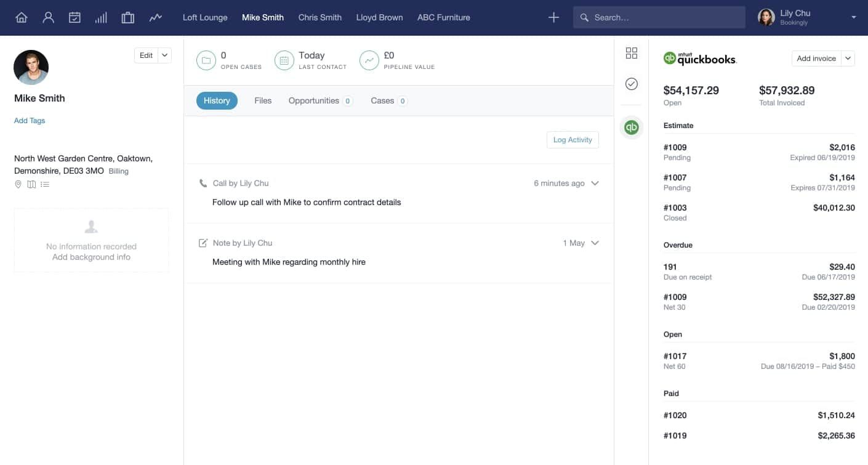
Task: Click the $54,157.29 Open total
Action: coord(691,91)
